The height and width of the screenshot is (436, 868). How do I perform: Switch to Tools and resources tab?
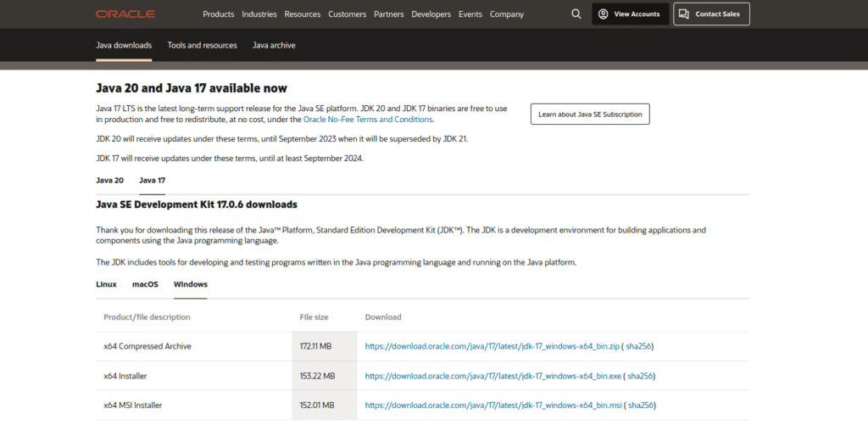pyautogui.click(x=203, y=45)
